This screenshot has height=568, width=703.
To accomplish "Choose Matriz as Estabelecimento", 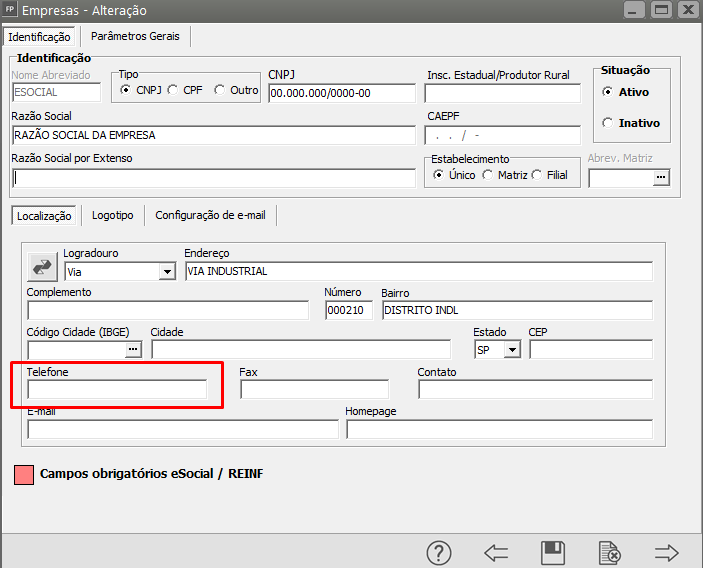I will [x=488, y=175].
